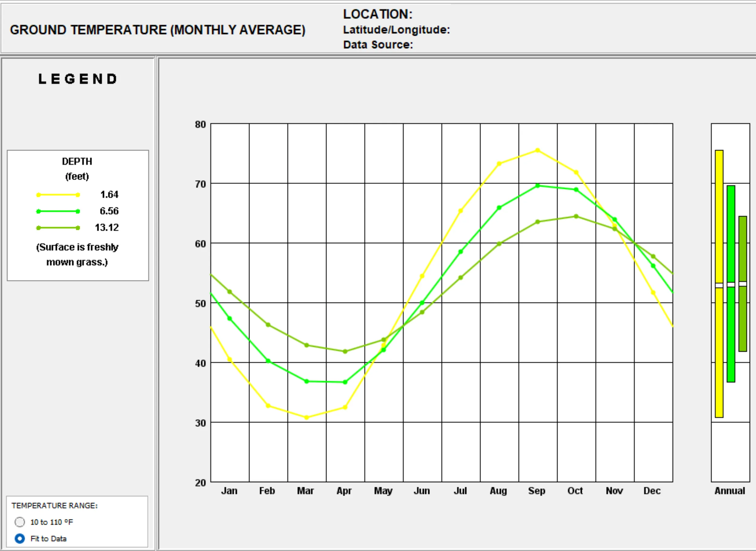Viewport: 756px width, 551px height.
Task: Click the "50" temperature axis value
Action: coord(200,304)
